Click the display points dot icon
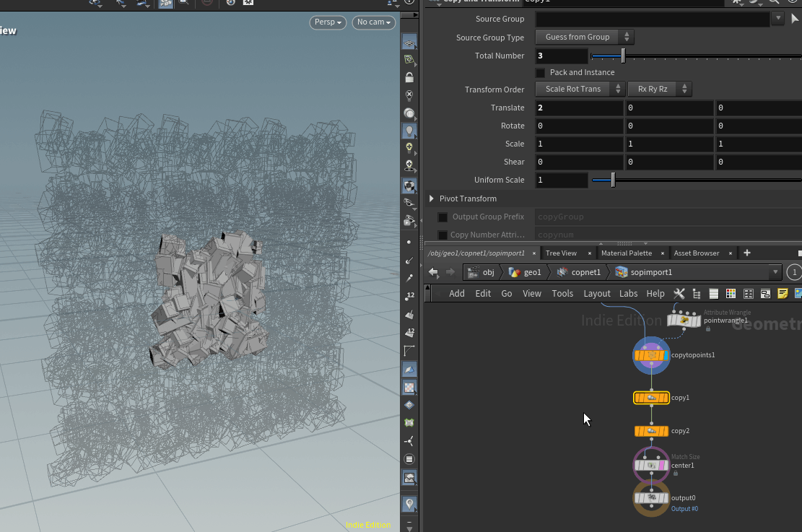This screenshot has width=802, height=532. point(409,242)
